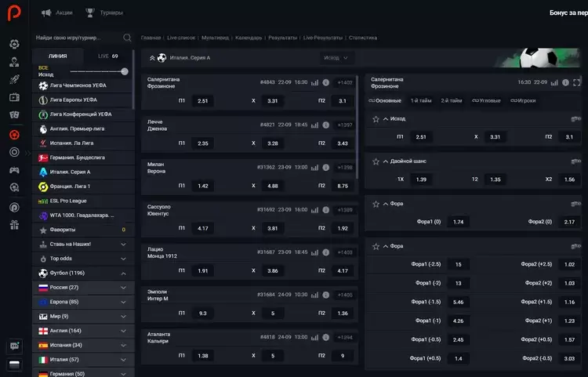Select 1X odds 1.39 in Двойной шанс
The height and width of the screenshot is (377, 588).
[x=421, y=179]
